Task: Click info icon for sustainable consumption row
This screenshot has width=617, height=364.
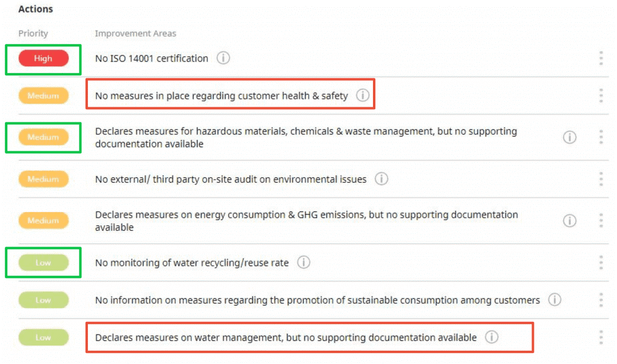Action: coord(554,300)
